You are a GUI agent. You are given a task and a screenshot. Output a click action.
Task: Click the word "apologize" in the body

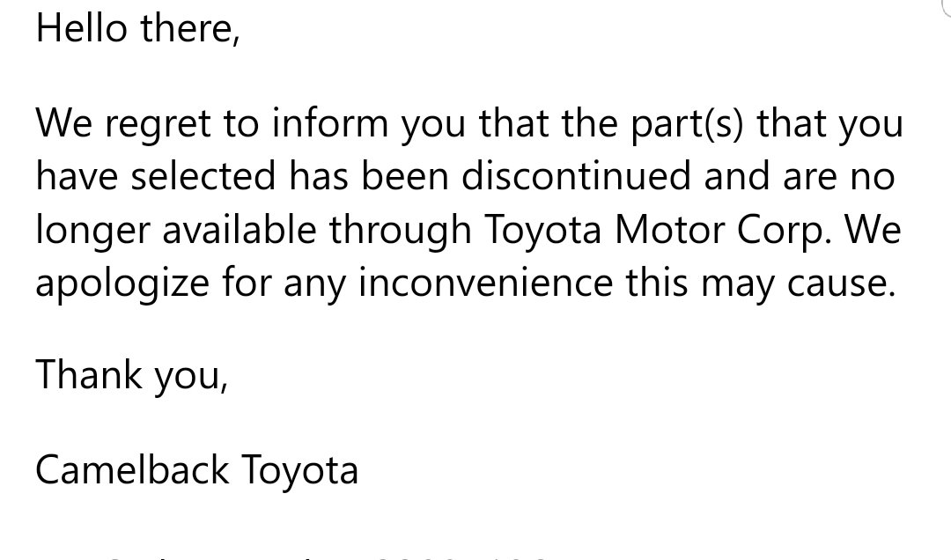click(x=122, y=284)
